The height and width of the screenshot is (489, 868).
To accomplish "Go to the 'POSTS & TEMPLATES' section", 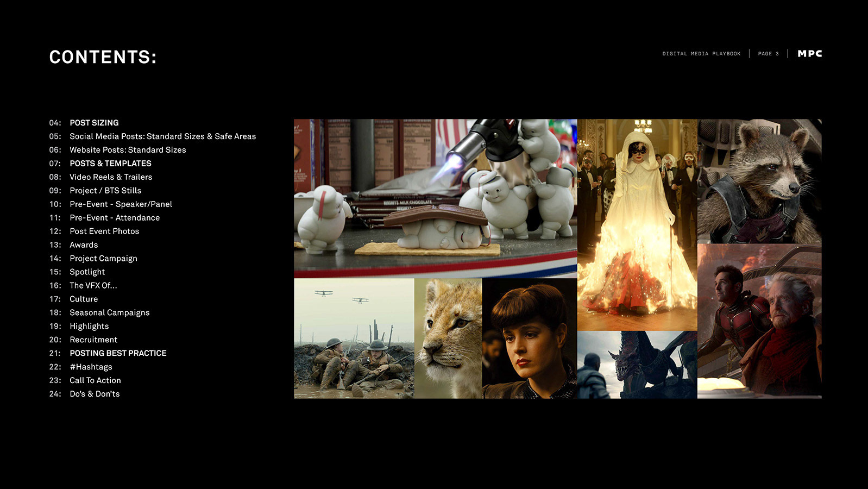I will coord(110,164).
